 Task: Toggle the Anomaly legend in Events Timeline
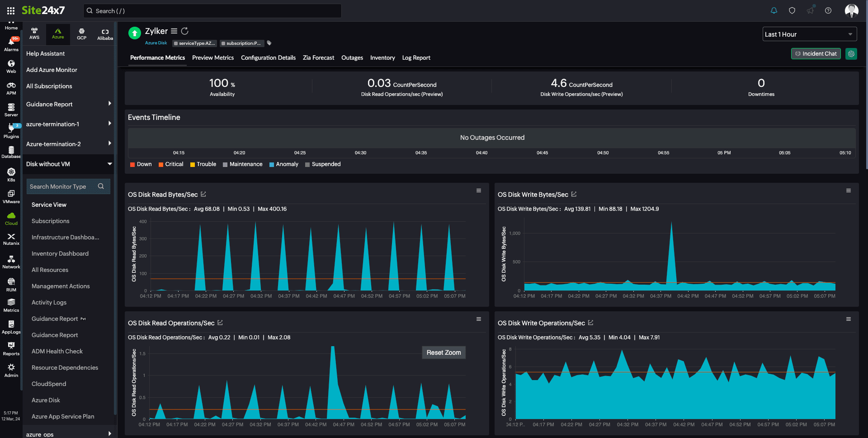[x=284, y=164]
